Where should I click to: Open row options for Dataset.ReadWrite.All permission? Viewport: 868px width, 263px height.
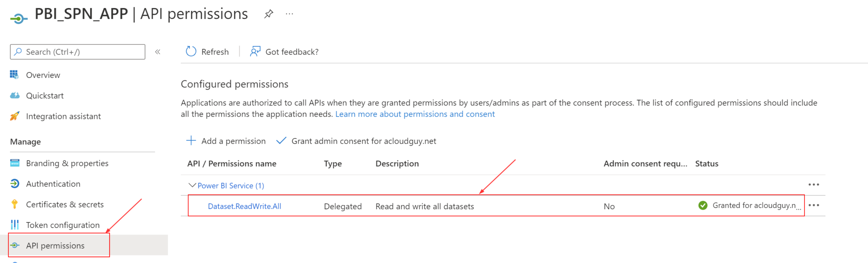click(x=815, y=205)
